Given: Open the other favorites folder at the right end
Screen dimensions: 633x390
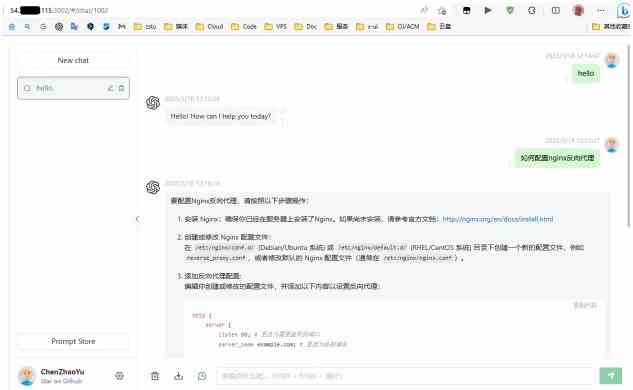Looking at the screenshot, I should pyautogui.click(x=611, y=27).
